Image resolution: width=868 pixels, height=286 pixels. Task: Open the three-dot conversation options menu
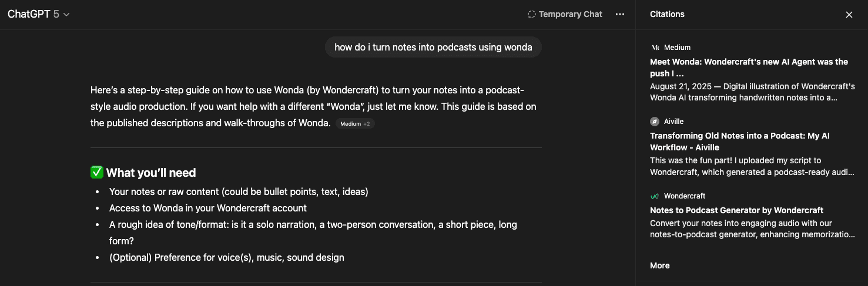620,14
